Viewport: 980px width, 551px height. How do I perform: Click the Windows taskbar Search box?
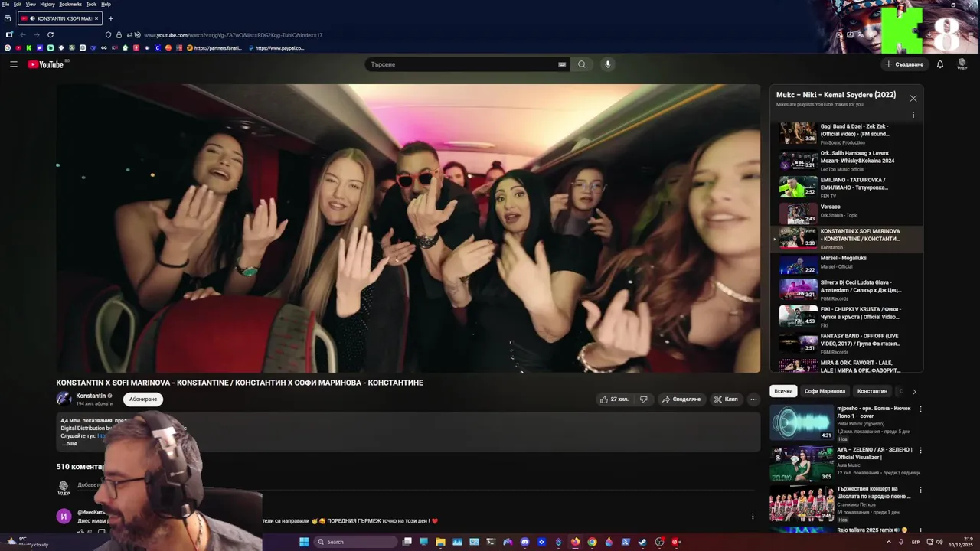[x=356, y=542]
